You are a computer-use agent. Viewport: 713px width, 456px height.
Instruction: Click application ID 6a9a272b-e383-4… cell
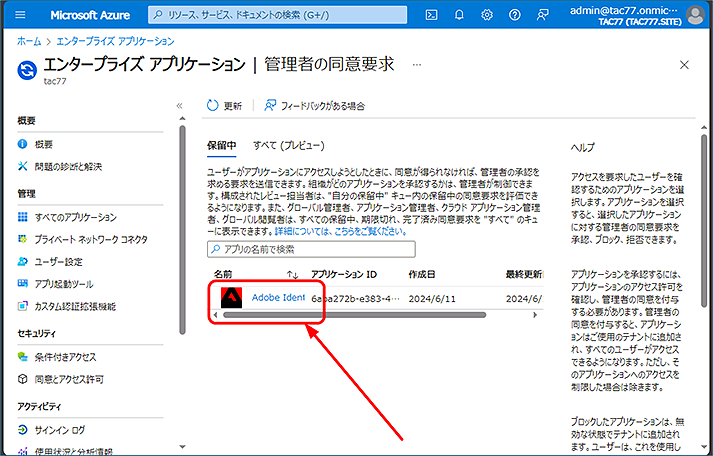356,299
